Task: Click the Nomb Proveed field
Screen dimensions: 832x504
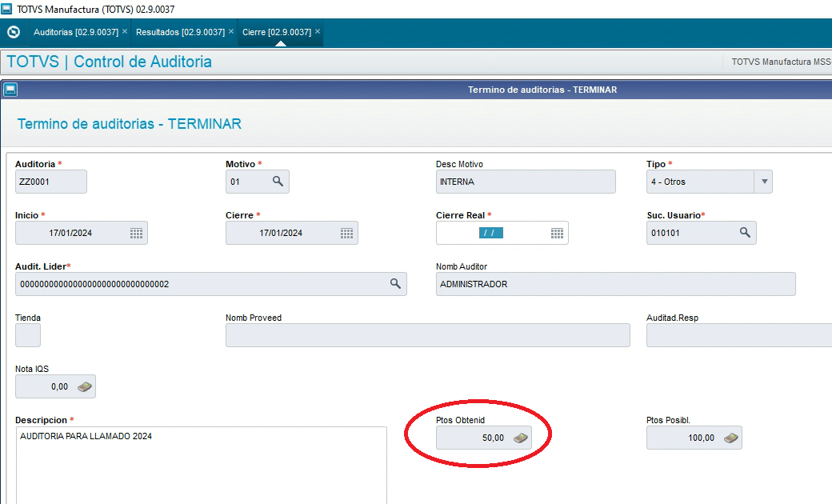Action: (x=428, y=335)
